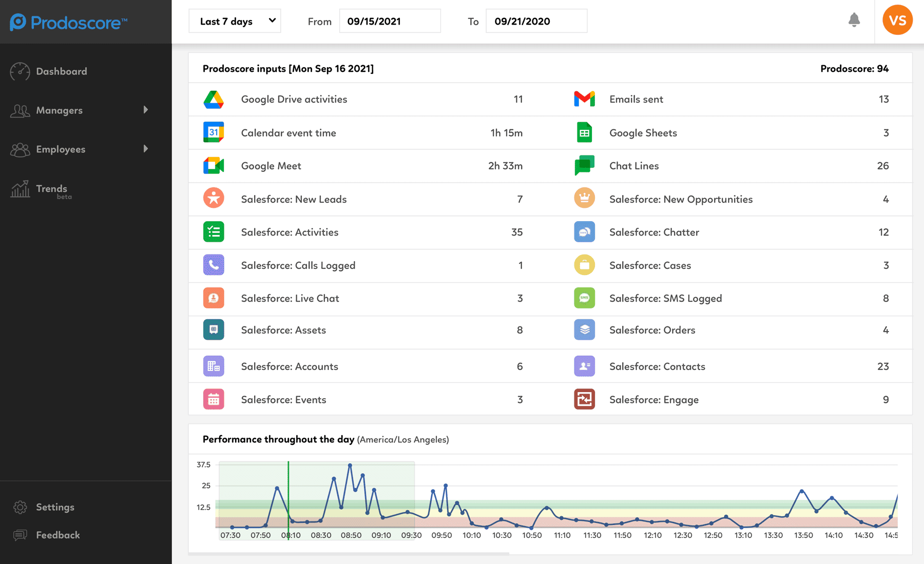Image resolution: width=924 pixels, height=564 pixels.
Task: Click Salesforce: Calls Logged label
Action: point(298,265)
